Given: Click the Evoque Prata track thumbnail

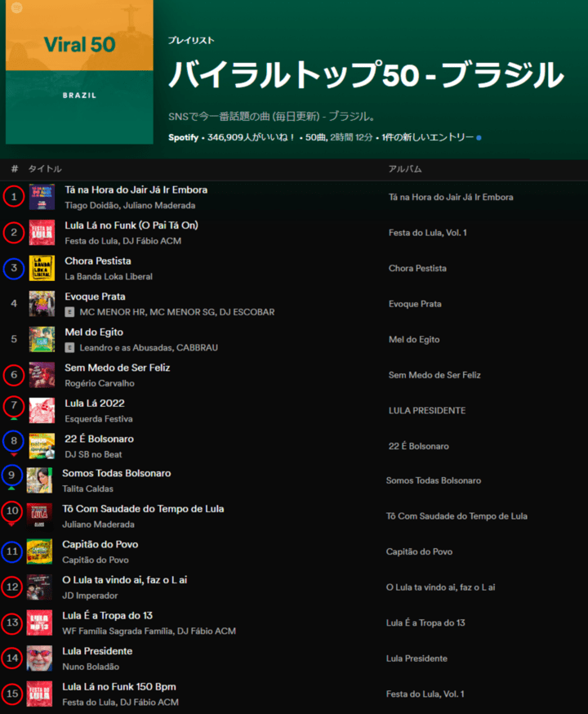Looking at the screenshot, I should tap(42, 304).
